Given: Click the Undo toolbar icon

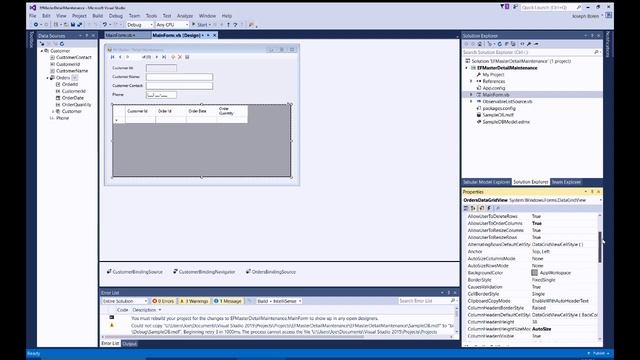Looking at the screenshot, I should (x=105, y=25).
